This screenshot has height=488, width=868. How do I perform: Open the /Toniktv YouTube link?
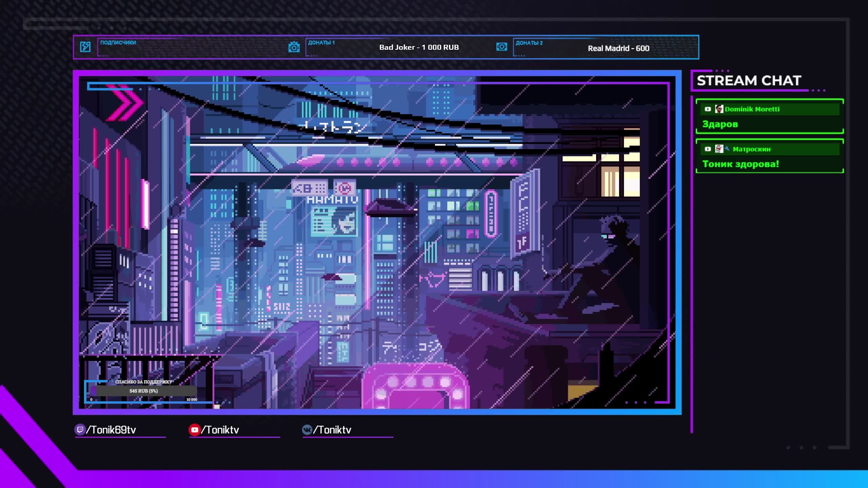pos(220,430)
